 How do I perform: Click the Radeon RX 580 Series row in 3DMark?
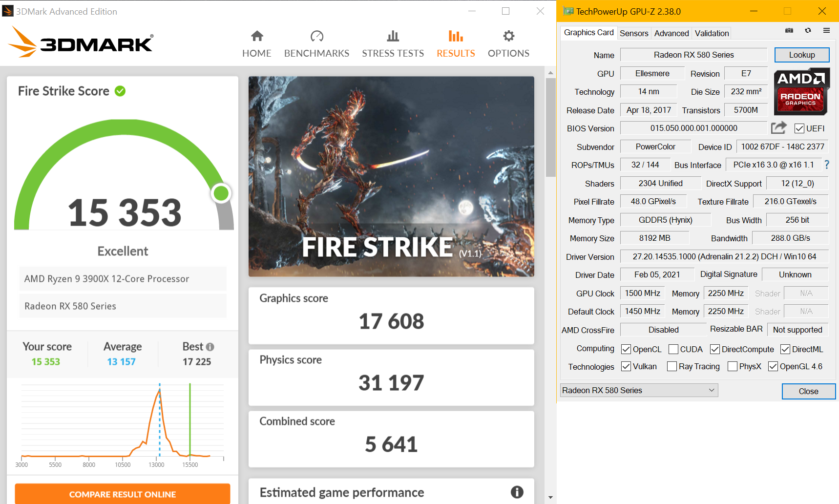123,306
